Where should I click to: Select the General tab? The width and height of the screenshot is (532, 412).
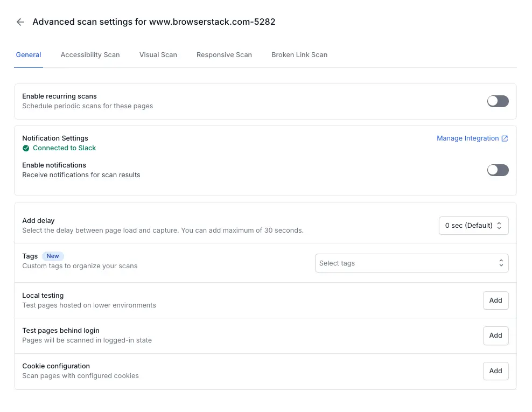click(29, 55)
